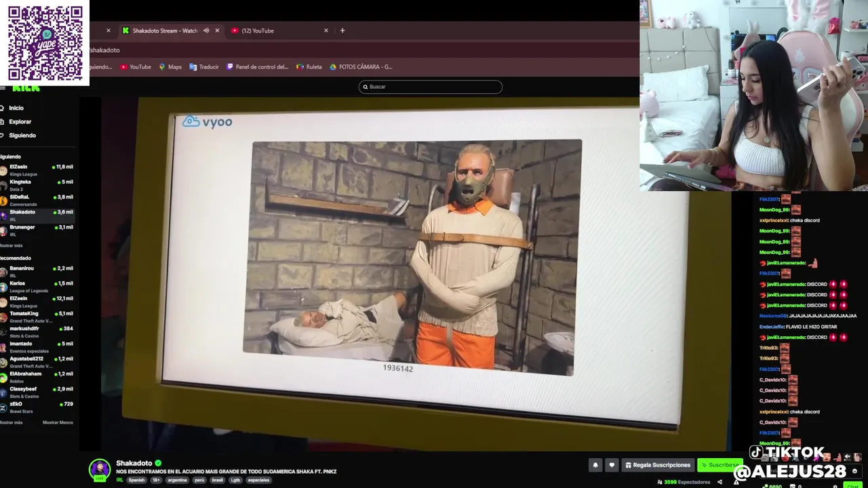
Task: Click the Shakadoto channel name below video
Action: coord(134,464)
